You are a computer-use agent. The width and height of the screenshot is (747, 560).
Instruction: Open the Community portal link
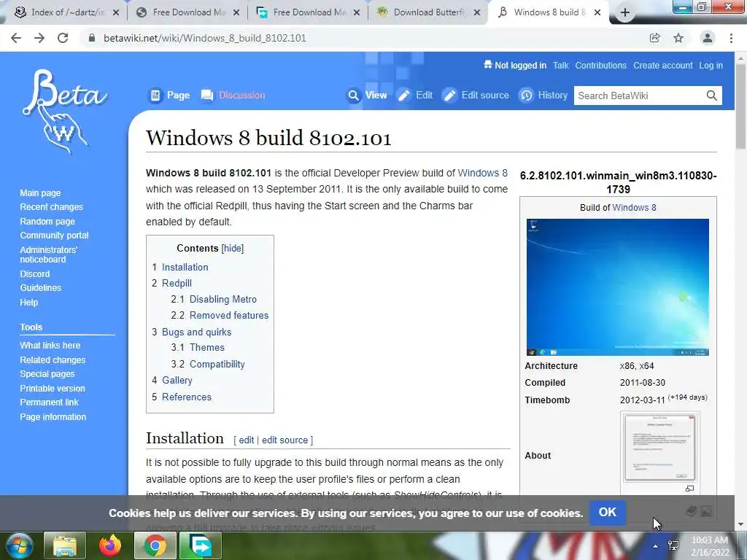coord(54,236)
